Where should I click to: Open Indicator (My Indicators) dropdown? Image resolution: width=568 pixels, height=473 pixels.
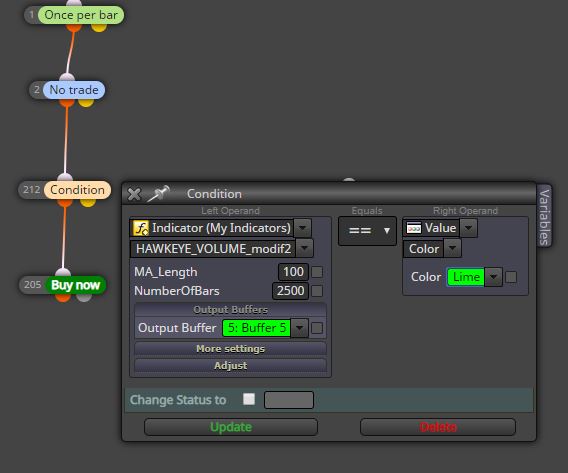(x=302, y=228)
